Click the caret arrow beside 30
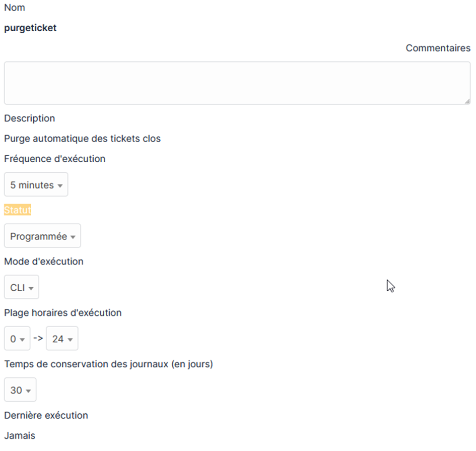The height and width of the screenshot is (451, 476). [x=28, y=391]
